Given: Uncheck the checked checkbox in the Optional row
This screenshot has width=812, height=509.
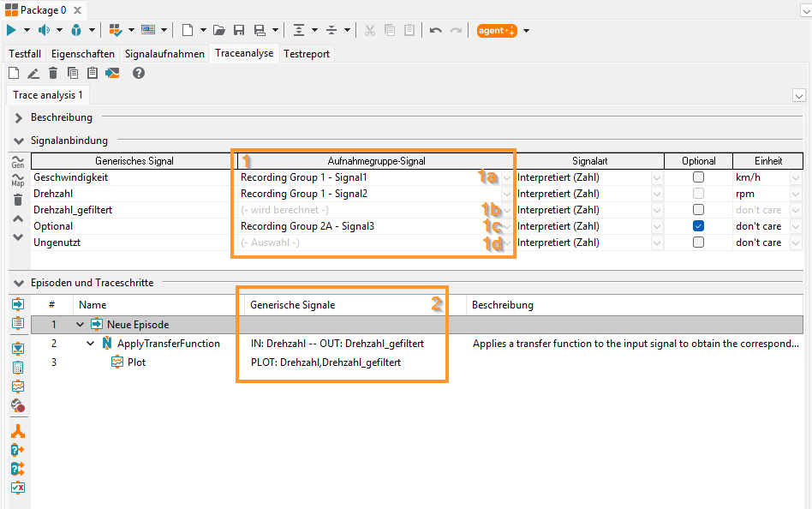Looking at the screenshot, I should (x=698, y=226).
